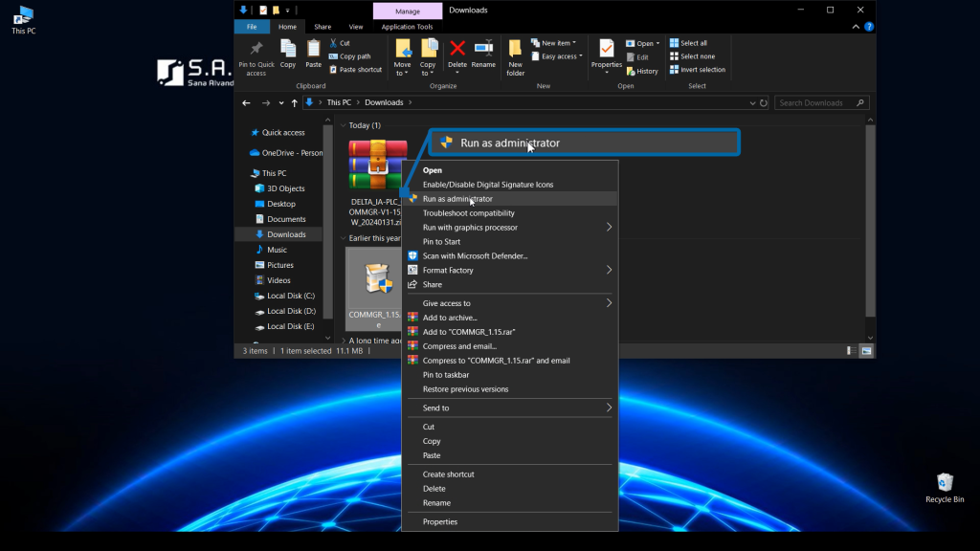Open Properties from the context menu
This screenshot has width=980, height=551.
pos(510,521)
